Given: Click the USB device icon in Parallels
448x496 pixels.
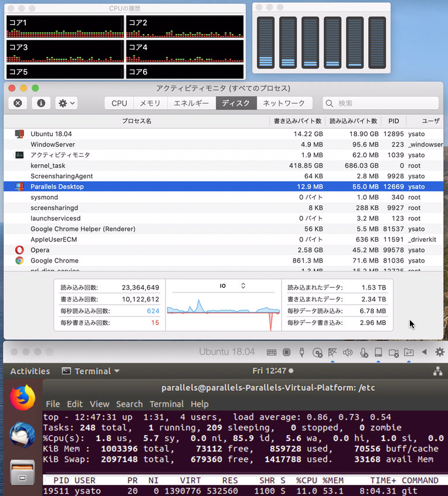Looking at the screenshot, I should click(302, 352).
